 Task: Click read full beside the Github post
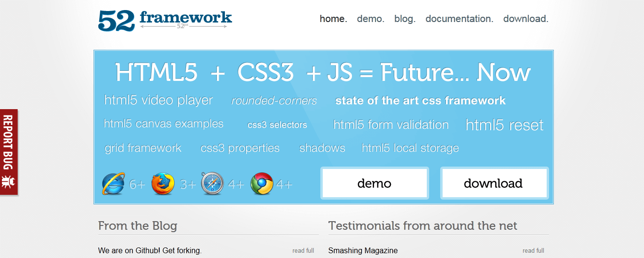click(x=303, y=250)
